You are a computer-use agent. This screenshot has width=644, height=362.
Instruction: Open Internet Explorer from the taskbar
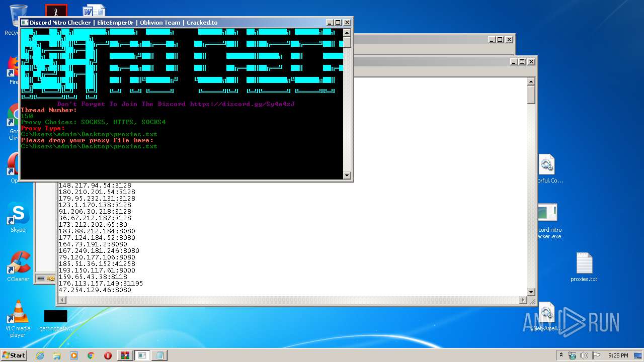(x=40, y=355)
